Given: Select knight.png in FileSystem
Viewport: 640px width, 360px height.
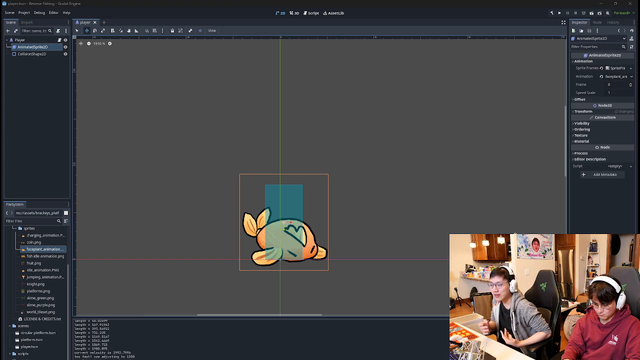Looking at the screenshot, I should pos(36,284).
